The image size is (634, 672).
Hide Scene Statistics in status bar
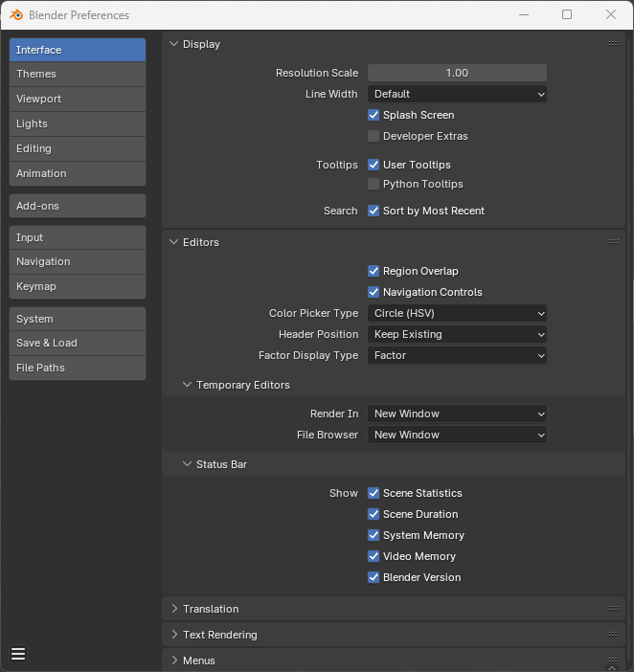[374, 493]
